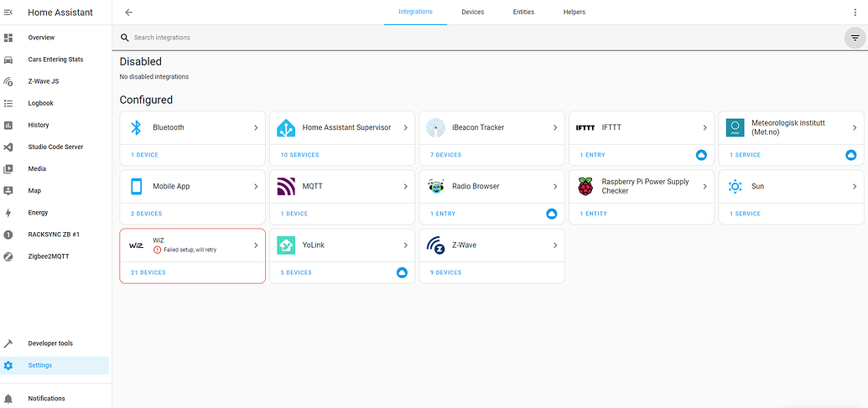Click the Zigbee2MQTT sidebar icon
This screenshot has height=408, width=868.
click(8, 256)
